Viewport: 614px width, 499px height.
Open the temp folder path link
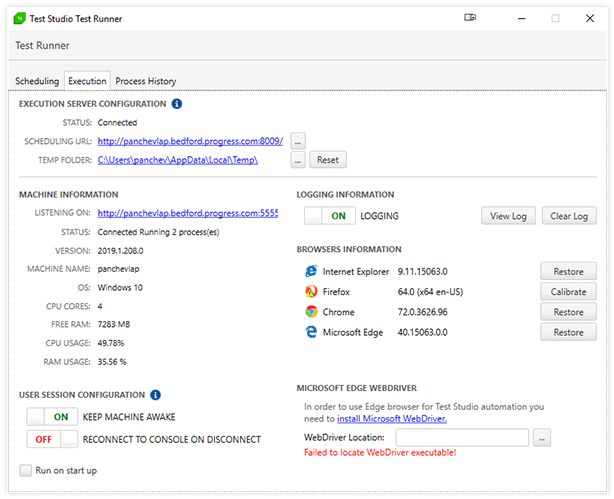pos(178,160)
